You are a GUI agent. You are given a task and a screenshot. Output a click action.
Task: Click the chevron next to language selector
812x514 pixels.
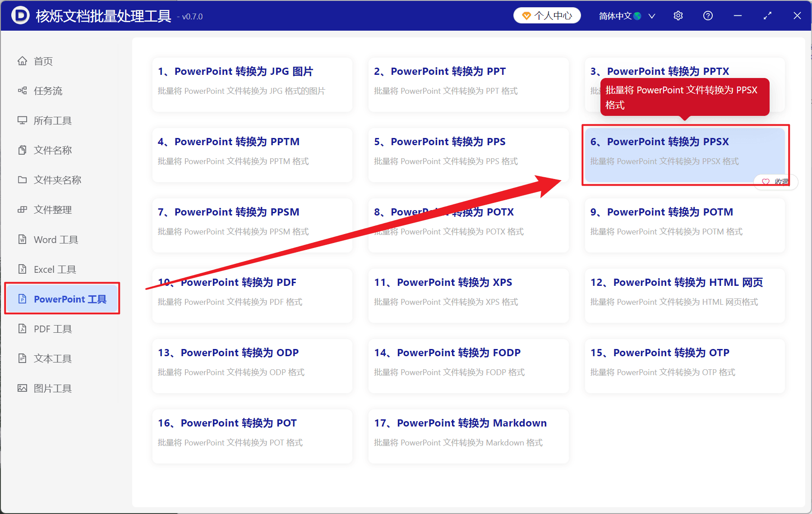click(x=651, y=16)
